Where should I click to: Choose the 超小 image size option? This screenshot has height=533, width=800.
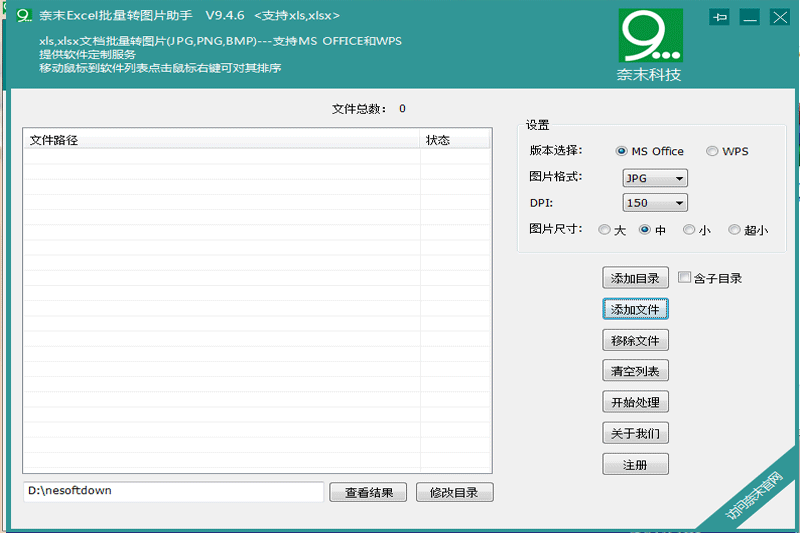[735, 230]
